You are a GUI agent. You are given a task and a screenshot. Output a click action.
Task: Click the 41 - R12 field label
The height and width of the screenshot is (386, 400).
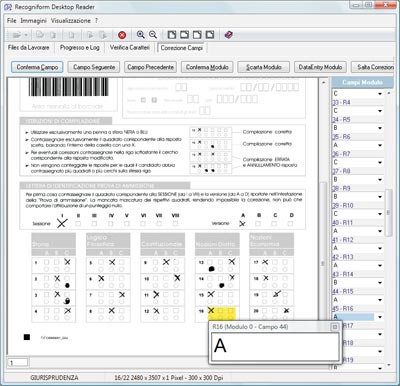tap(342, 240)
